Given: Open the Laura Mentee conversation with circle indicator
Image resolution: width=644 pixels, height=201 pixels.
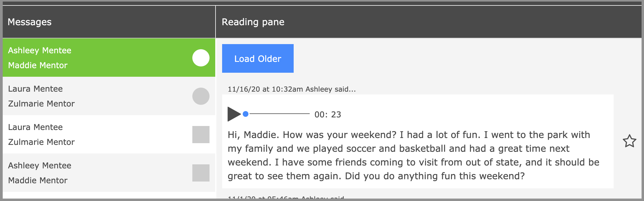Looking at the screenshot, I should [86, 96].
